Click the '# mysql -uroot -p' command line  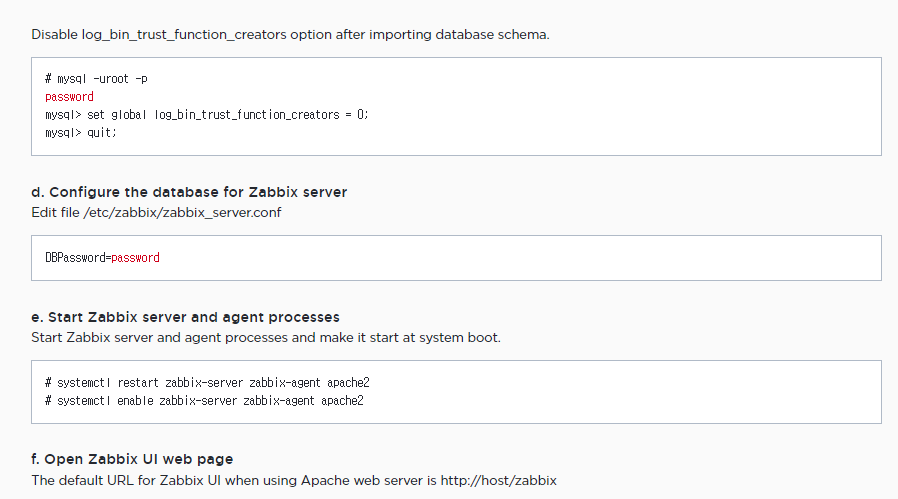tap(96, 79)
